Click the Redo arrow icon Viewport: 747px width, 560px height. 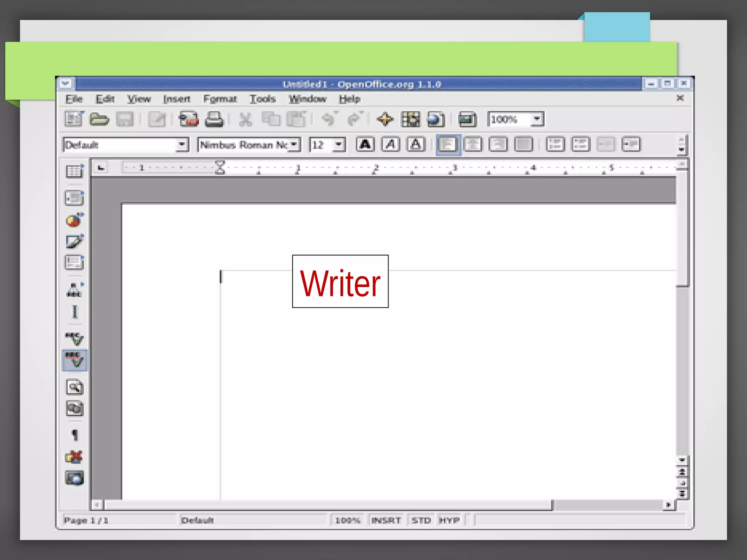coord(355,119)
